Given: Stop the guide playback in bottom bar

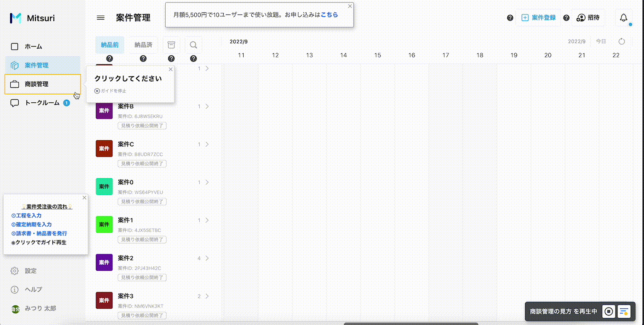Looking at the screenshot, I should tap(609, 311).
